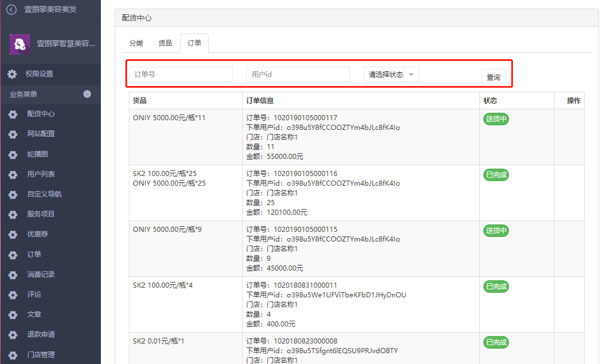Click 已完成 badge for order 1020180831000011
The width and height of the screenshot is (611, 364).
[496, 287]
